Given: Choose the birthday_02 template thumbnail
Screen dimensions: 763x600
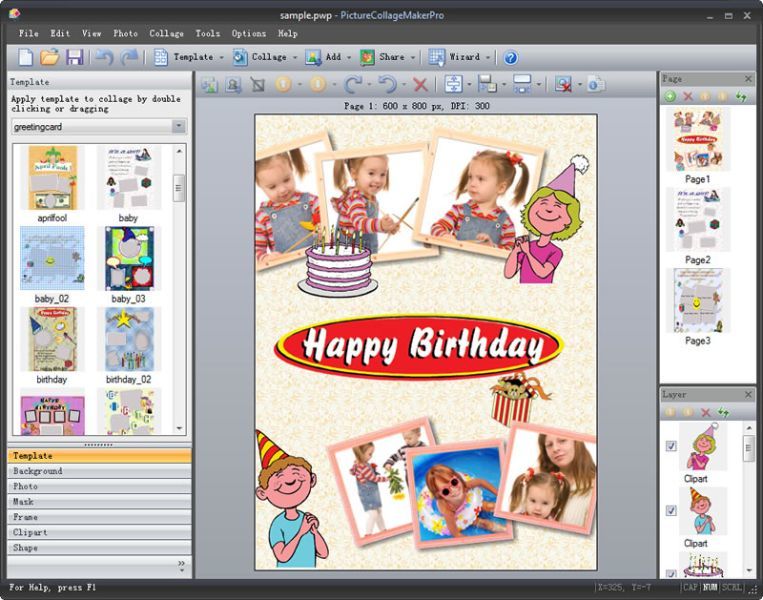Looking at the screenshot, I should [128, 339].
